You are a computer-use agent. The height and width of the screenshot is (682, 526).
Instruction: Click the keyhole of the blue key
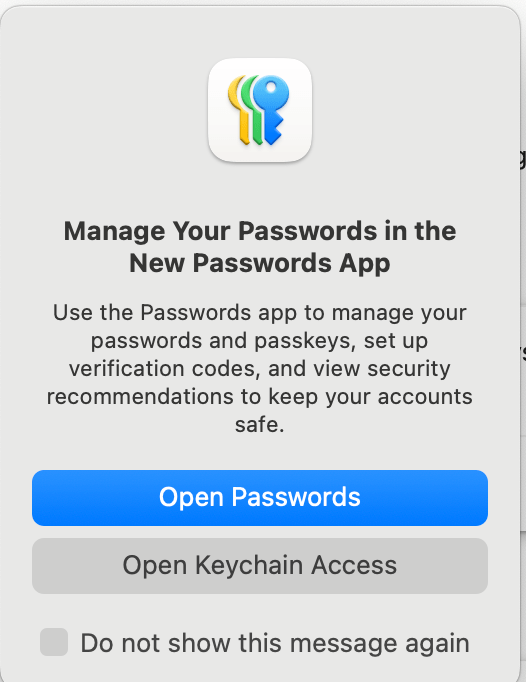coord(271,88)
